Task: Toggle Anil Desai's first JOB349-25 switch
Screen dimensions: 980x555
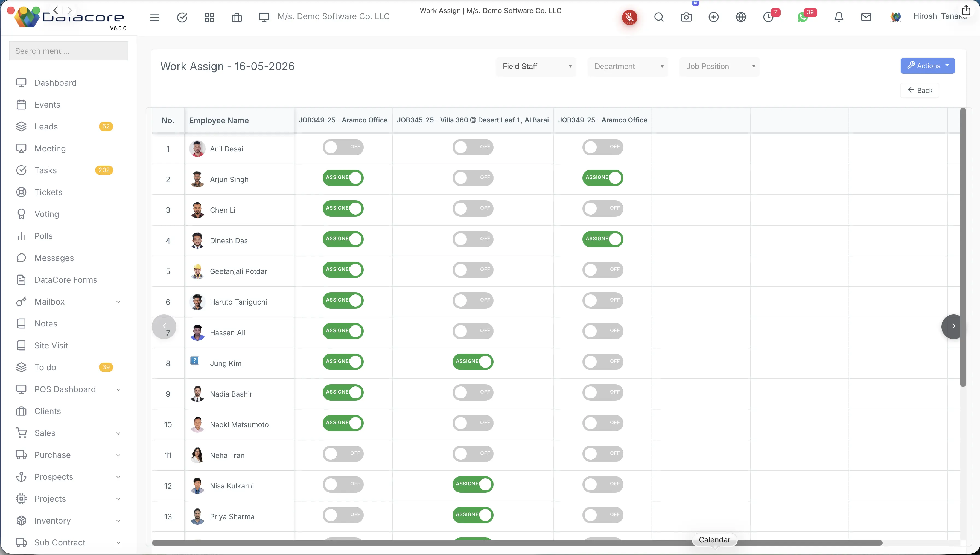Action: [x=343, y=147]
